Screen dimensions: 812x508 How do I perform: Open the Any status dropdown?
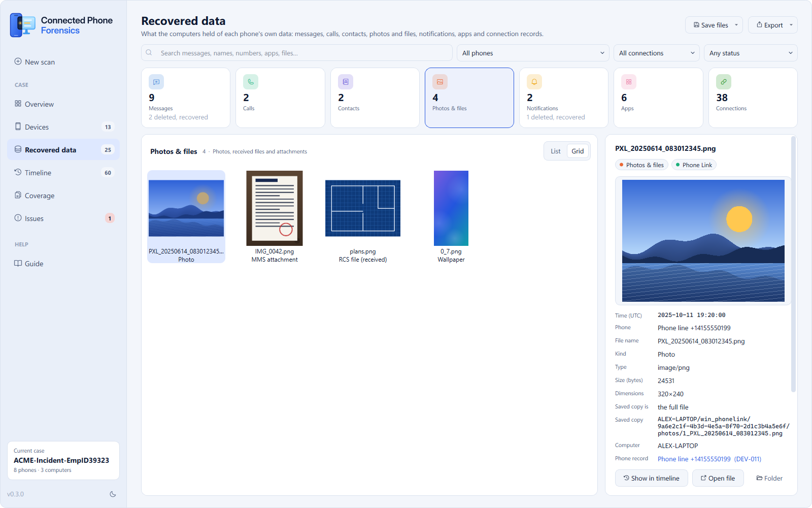[751, 53]
